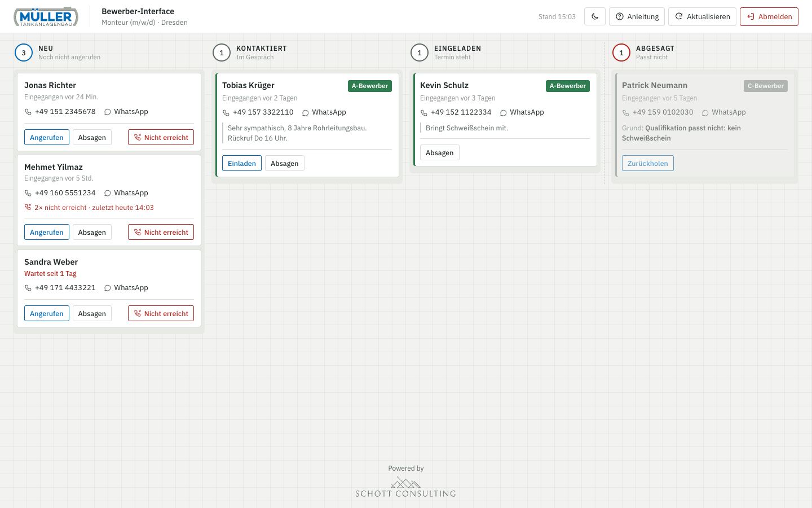The width and height of the screenshot is (812, 508).
Task: Reject Jonas Richter with Absagen
Action: pyautogui.click(x=92, y=137)
